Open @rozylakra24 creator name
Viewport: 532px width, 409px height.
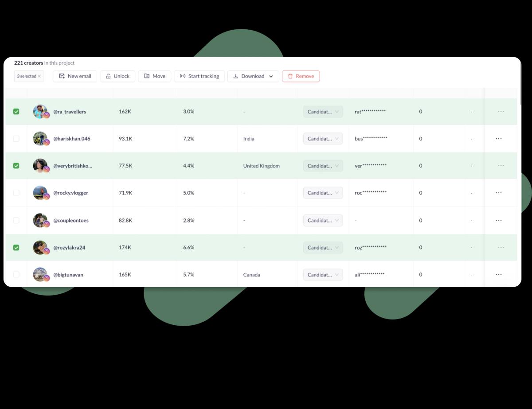pyautogui.click(x=69, y=247)
